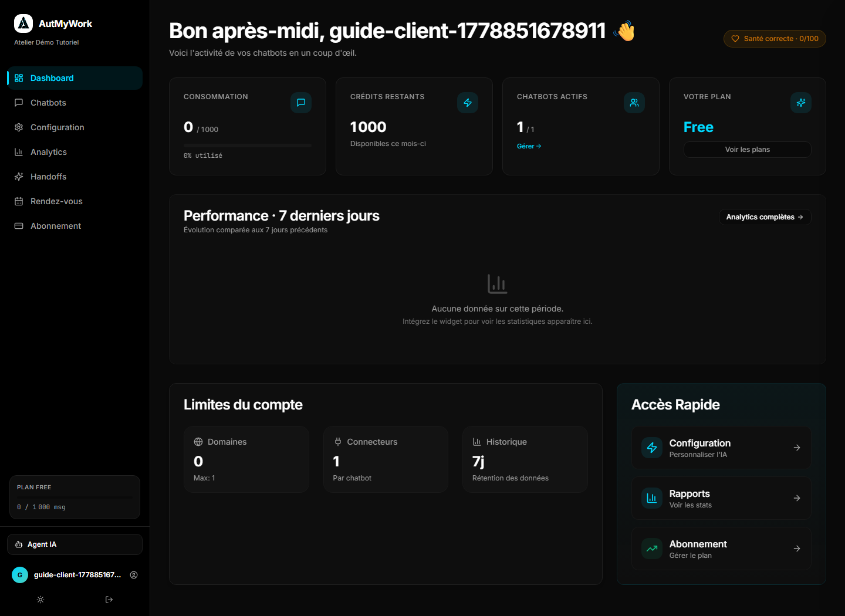845x616 pixels.
Task: Click the Historique limit card
Action: [x=525, y=459]
